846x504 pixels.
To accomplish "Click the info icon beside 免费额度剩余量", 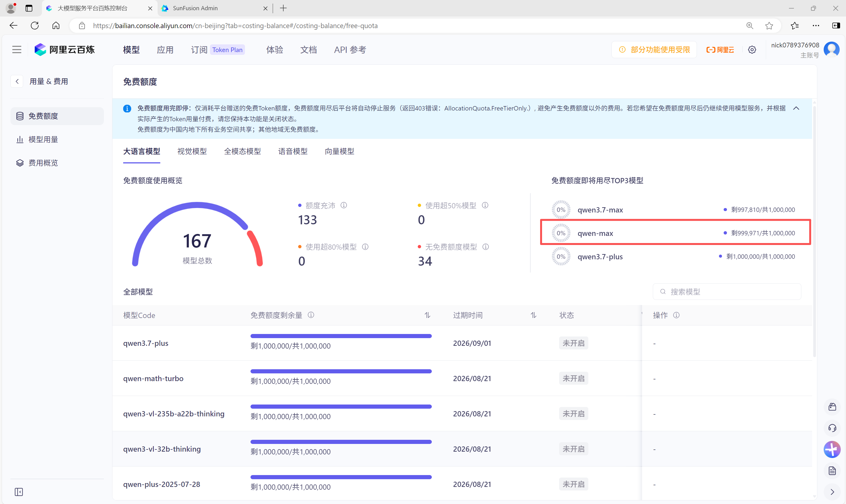I will 311,315.
